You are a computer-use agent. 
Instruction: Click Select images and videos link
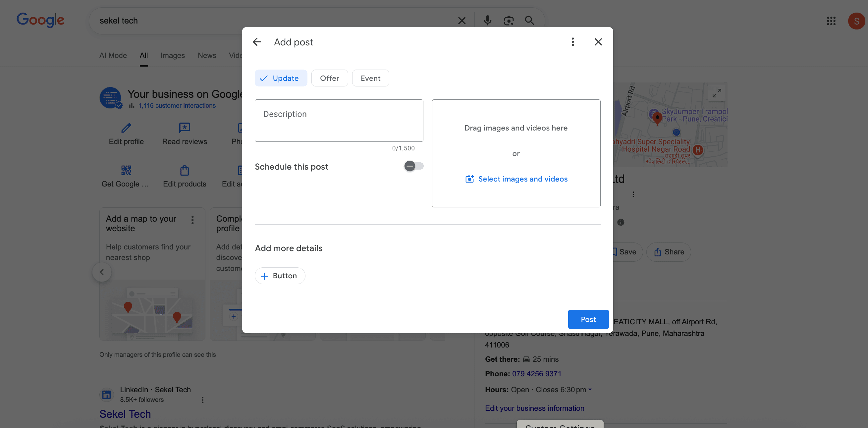point(522,179)
